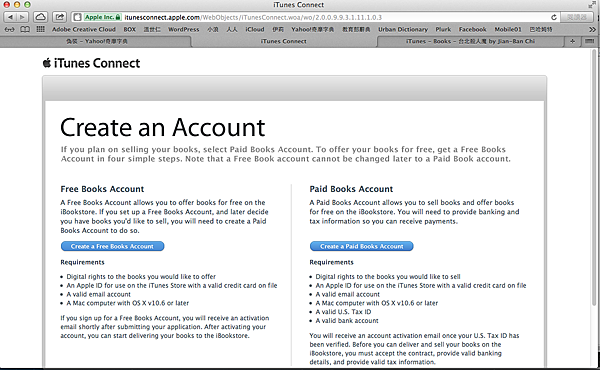Click the Create an Account heading
This screenshot has width=600, height=370.
(163, 127)
